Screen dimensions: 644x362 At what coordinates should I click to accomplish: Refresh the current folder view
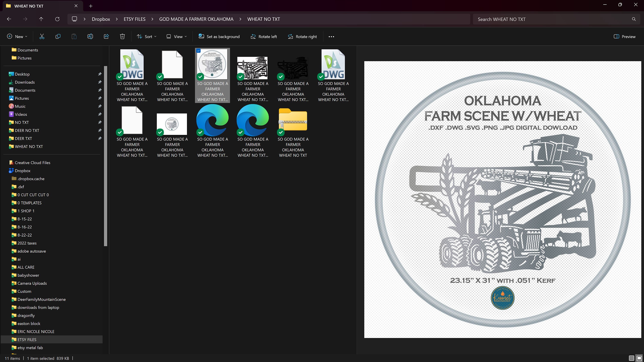click(x=57, y=19)
